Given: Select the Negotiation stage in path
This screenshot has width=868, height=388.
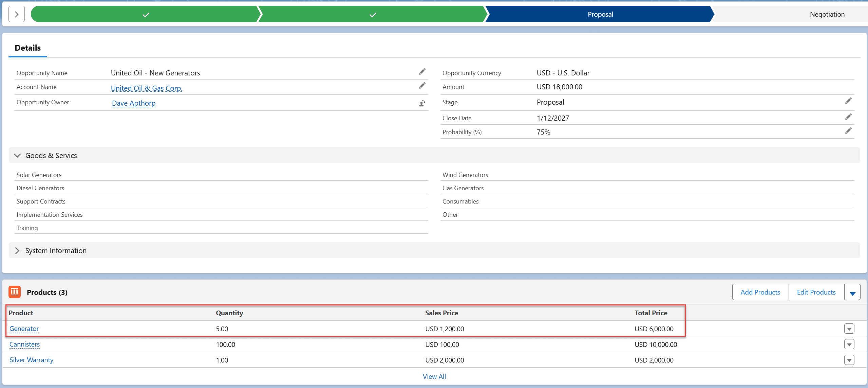Looking at the screenshot, I should [x=827, y=14].
